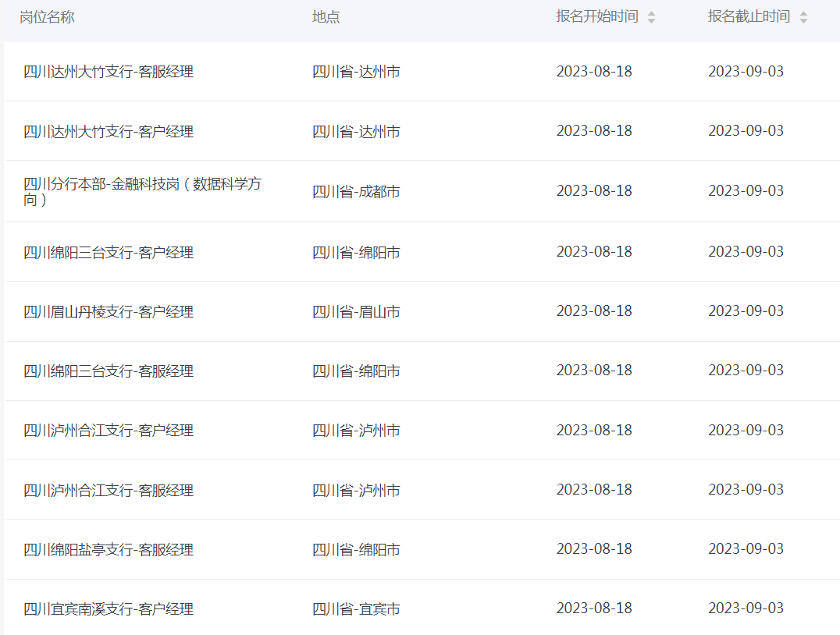Open 四川泸州合江支行-客服经理 position

[x=109, y=490]
